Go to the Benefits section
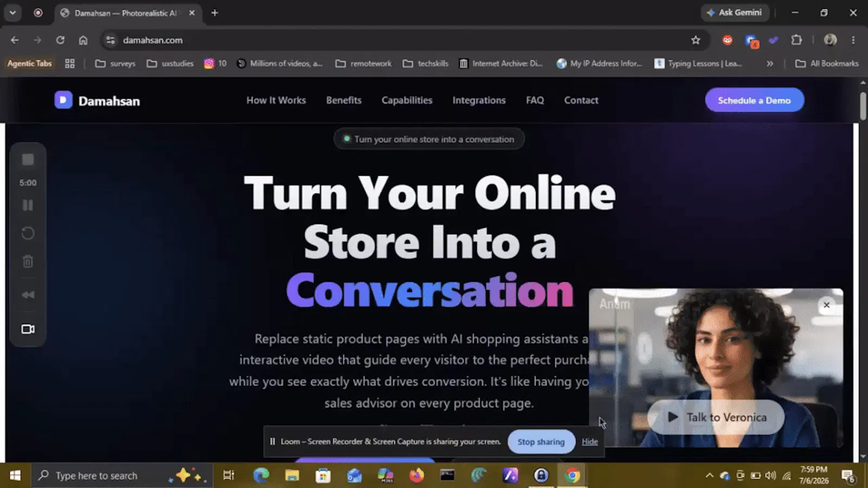Screen dimensions: 868x488 [x=343, y=100]
